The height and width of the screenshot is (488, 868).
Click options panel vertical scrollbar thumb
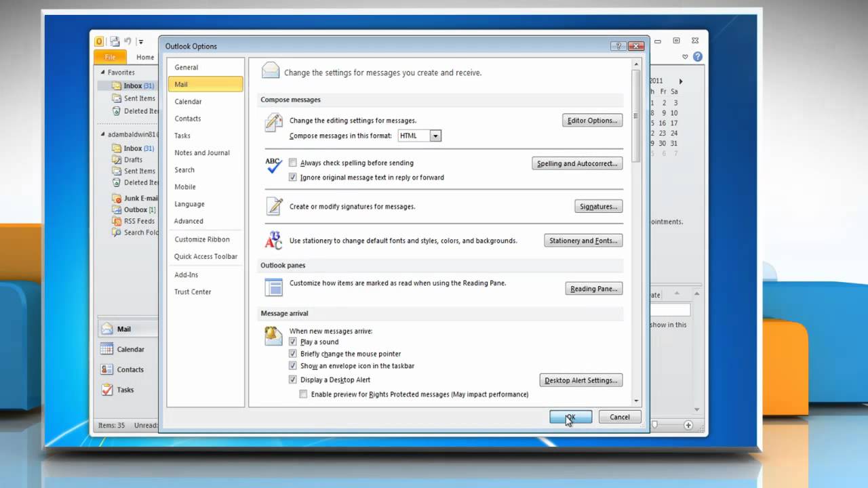tap(636, 115)
